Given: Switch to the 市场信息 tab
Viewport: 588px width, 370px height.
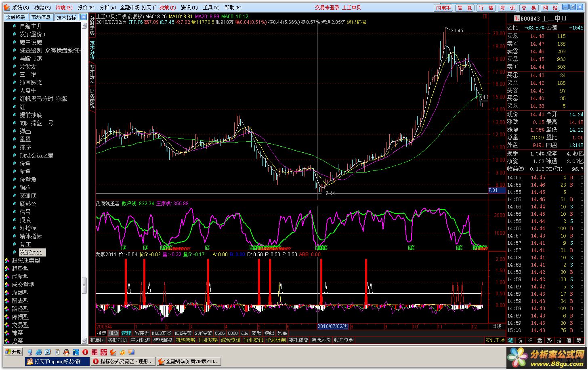Looking at the screenshot, I should tap(41, 17).
